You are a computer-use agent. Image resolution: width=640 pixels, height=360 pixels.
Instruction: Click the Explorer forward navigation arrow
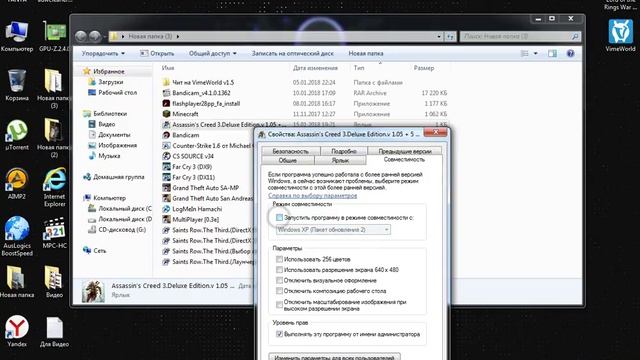pyautogui.click(x=95, y=36)
